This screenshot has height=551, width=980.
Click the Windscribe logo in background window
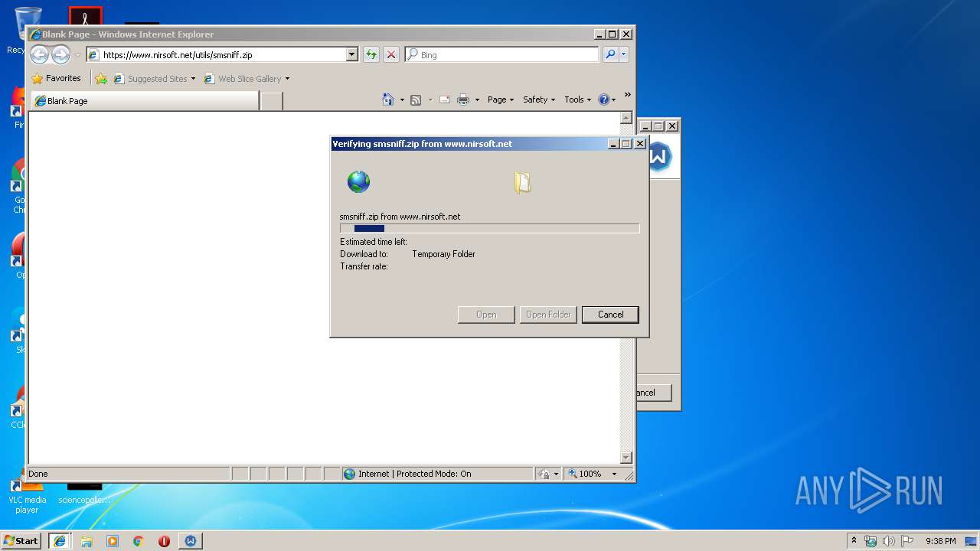click(659, 157)
